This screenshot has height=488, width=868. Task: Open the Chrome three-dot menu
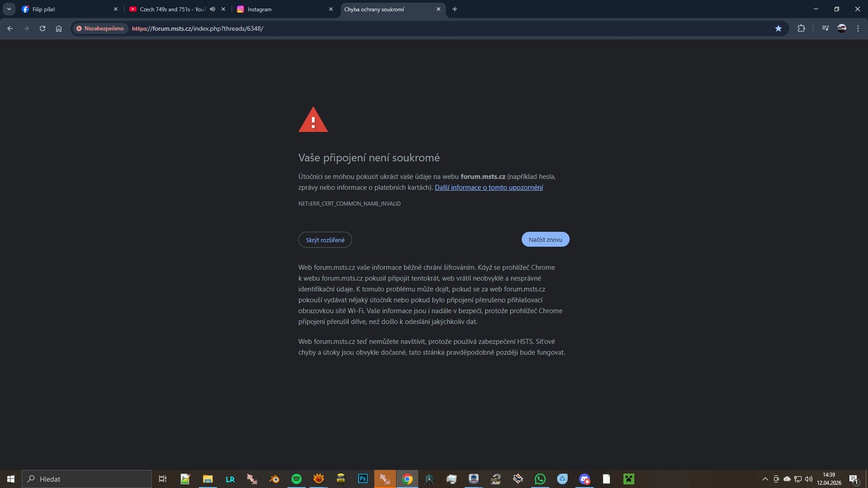[858, 29]
